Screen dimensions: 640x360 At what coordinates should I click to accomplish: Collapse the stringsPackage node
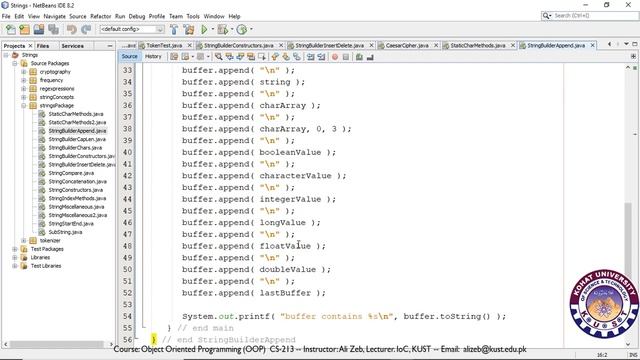[24, 105]
